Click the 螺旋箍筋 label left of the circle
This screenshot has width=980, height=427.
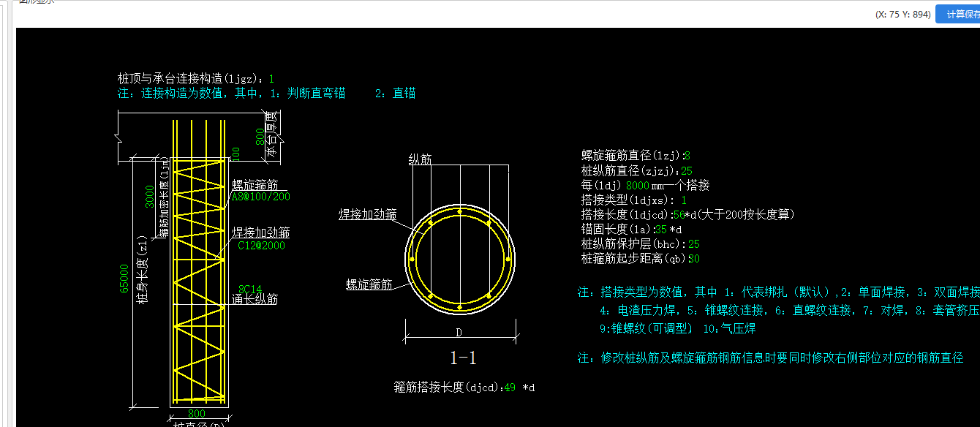[x=368, y=284]
